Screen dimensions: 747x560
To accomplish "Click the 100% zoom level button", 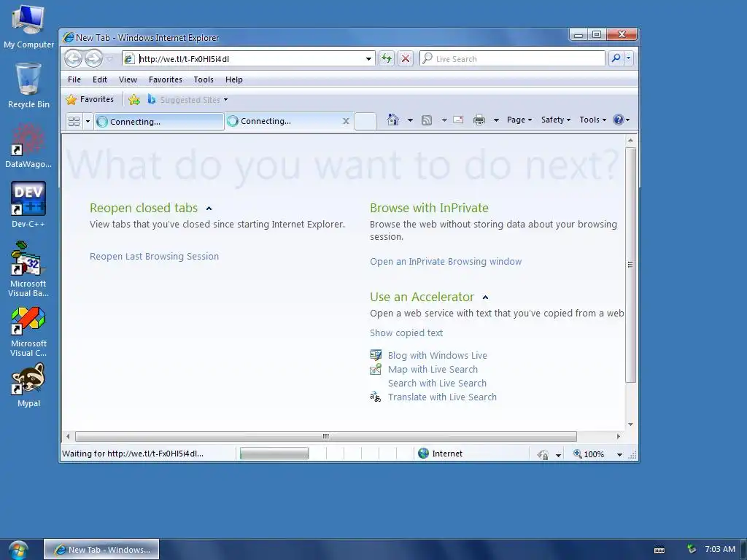I will 589,454.
